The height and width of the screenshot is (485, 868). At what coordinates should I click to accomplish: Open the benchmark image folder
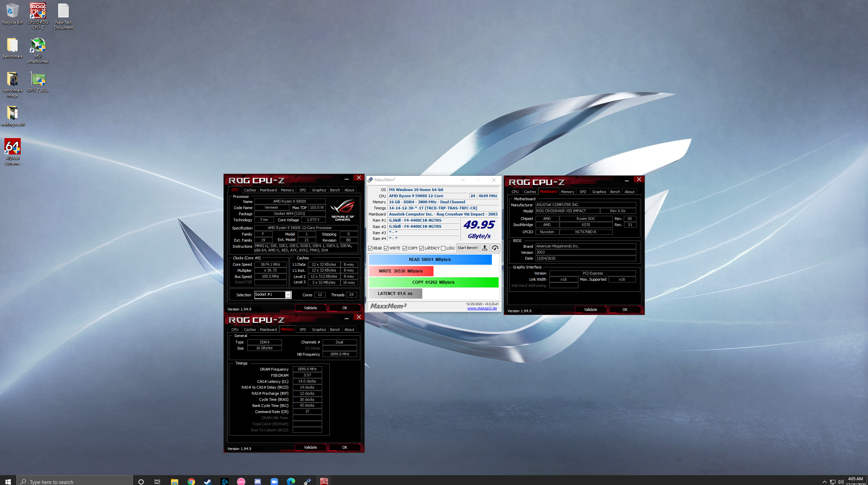12,84
